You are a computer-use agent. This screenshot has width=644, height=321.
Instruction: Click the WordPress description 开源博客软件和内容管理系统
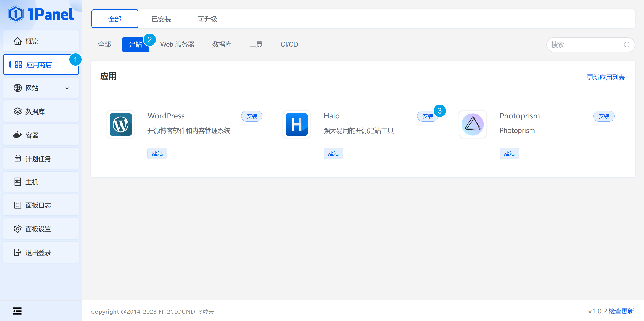click(189, 130)
